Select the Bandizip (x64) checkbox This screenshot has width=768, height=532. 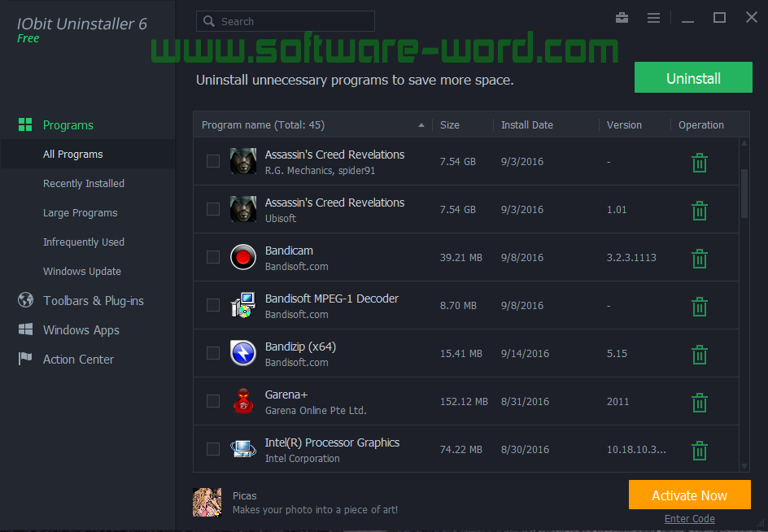click(213, 353)
